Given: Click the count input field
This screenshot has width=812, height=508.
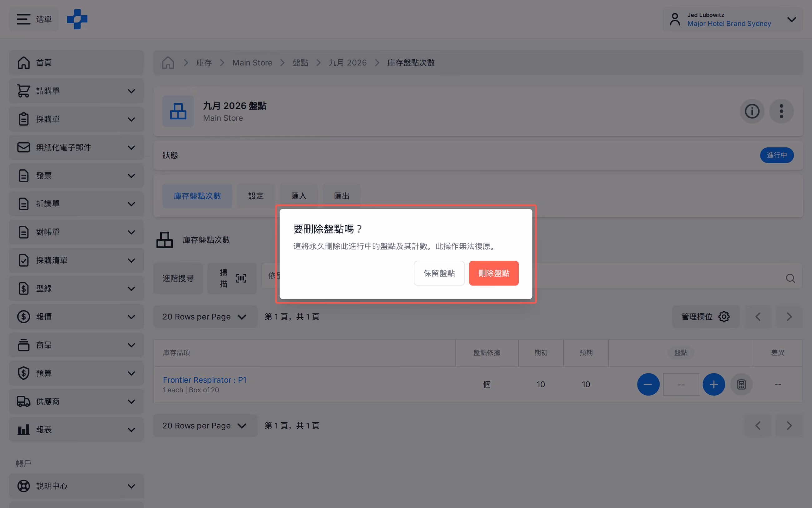Looking at the screenshot, I should coord(681,384).
